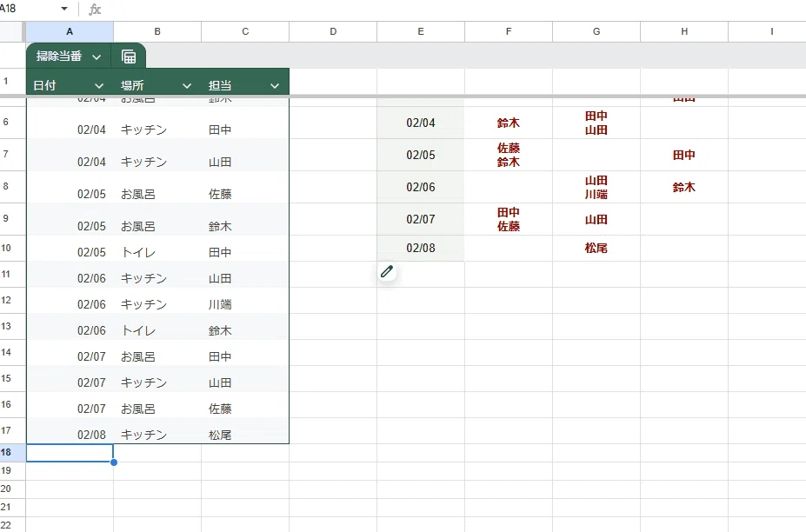Open the 掃除当番 table name dropdown
This screenshot has height=532, width=806.
coord(97,57)
